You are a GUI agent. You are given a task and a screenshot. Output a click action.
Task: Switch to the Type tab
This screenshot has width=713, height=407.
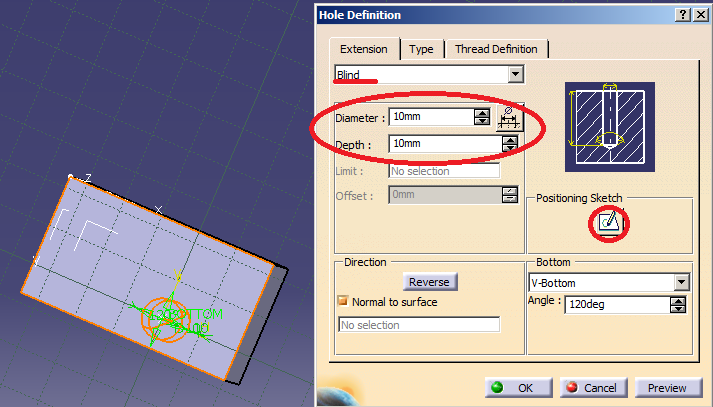tap(421, 49)
